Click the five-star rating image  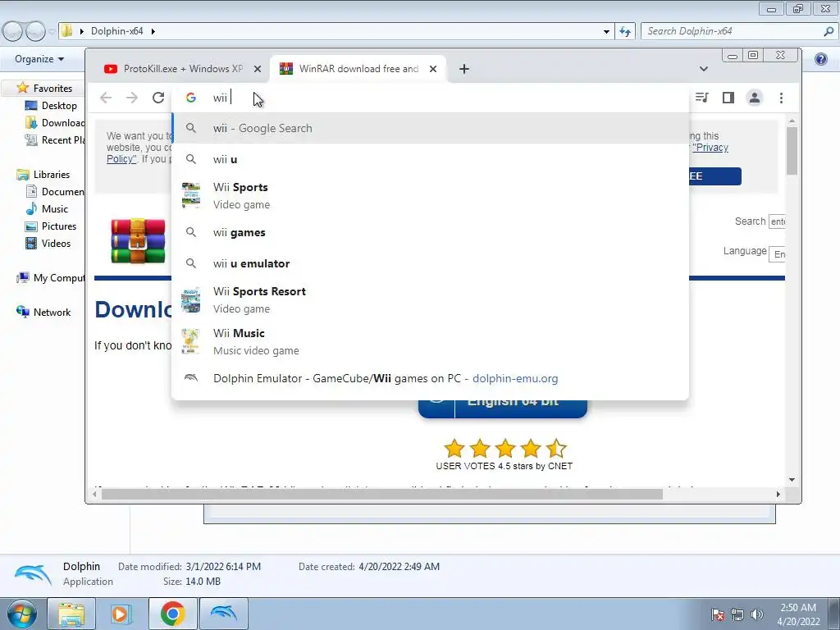coord(504,449)
